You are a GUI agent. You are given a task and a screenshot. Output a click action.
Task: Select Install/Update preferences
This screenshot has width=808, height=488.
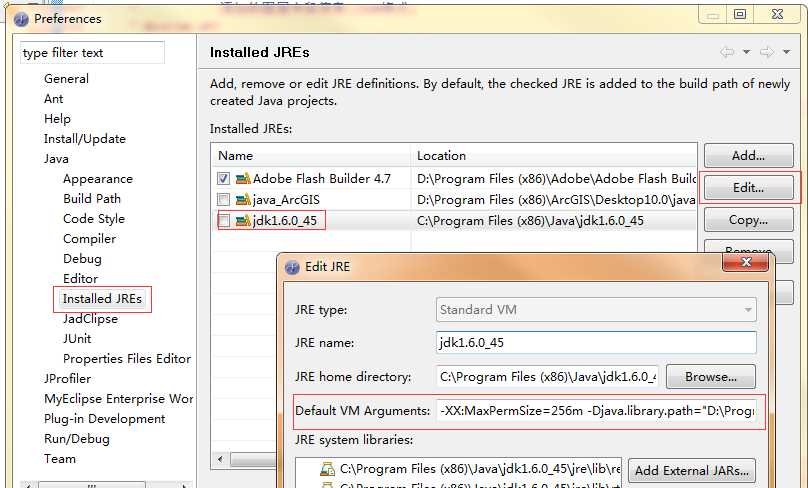(x=85, y=139)
